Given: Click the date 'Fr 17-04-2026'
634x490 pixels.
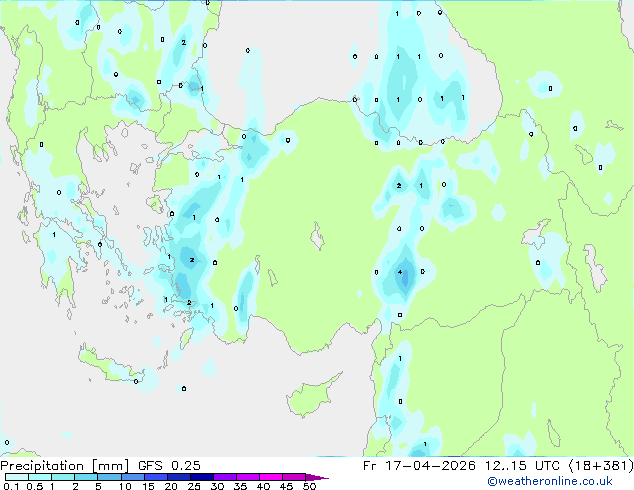Looking at the screenshot, I should tap(419, 466).
